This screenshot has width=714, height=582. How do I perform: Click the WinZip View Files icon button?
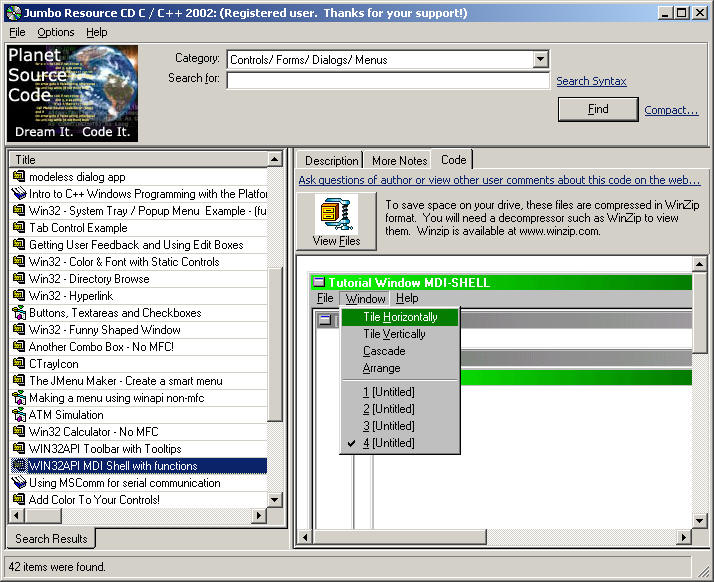pyautogui.click(x=337, y=221)
